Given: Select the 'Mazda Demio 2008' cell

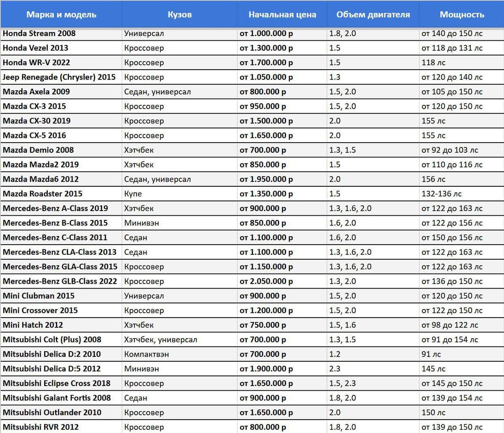Looking at the screenshot, I should (61, 150).
